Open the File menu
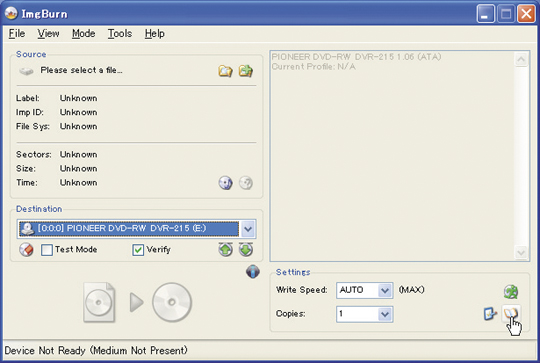This screenshot has width=540, height=363. (17, 33)
